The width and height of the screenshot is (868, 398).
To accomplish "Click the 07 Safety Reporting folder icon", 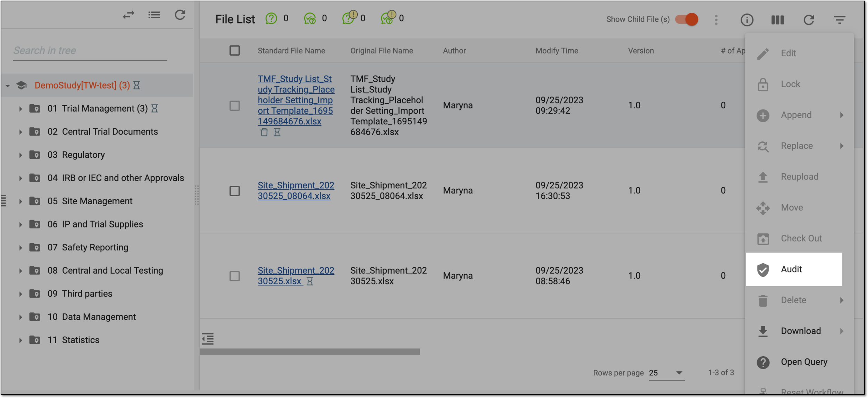I will (x=35, y=247).
